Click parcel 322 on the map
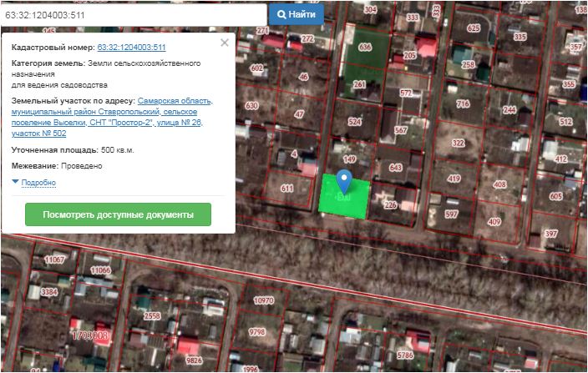Viewport: 588px width, 373px height. (458, 144)
